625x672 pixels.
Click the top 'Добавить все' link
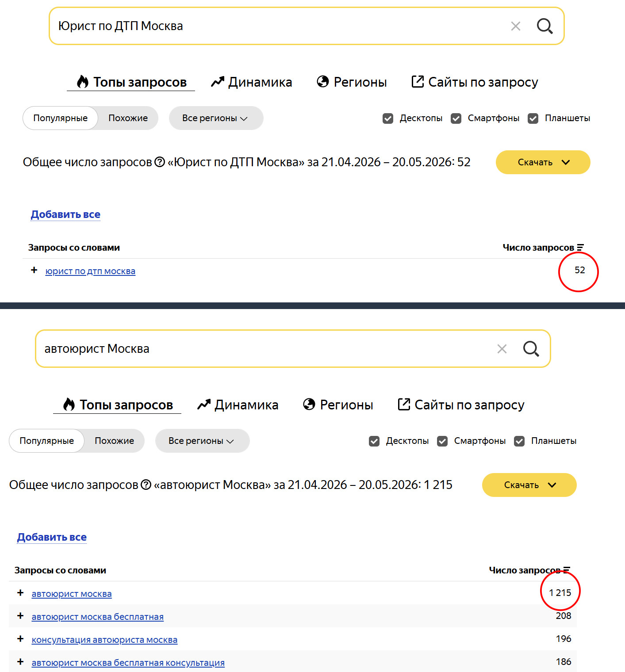[x=65, y=214]
